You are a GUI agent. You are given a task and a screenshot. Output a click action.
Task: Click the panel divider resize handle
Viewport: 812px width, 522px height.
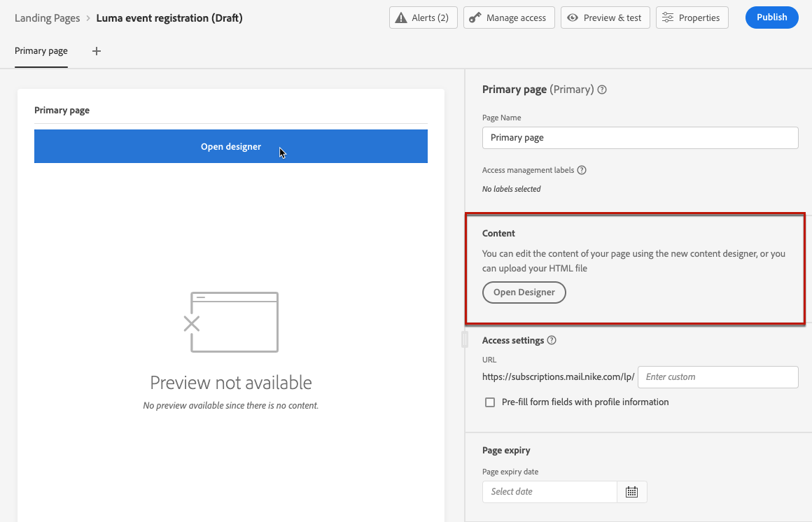(x=464, y=339)
